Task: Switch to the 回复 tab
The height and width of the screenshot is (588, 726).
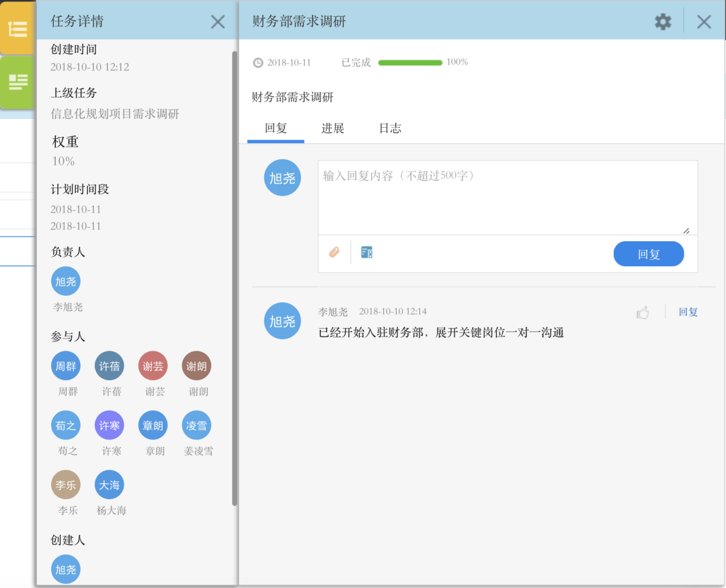Action: tap(275, 128)
